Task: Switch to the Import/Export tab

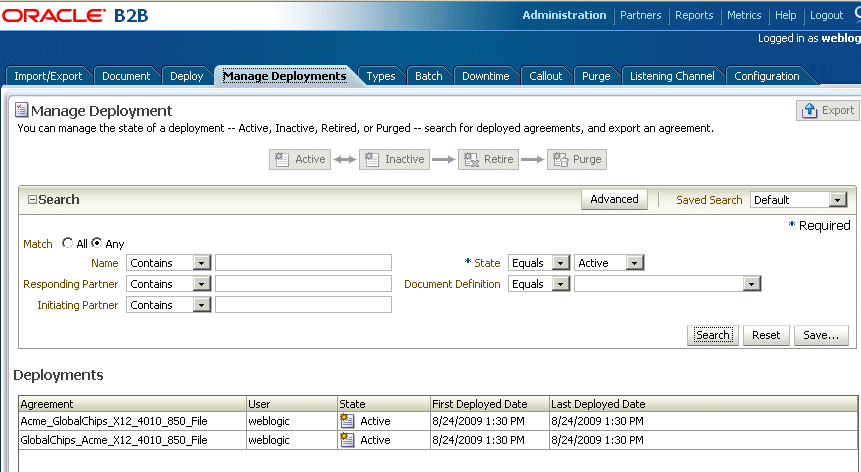Action: click(48, 76)
